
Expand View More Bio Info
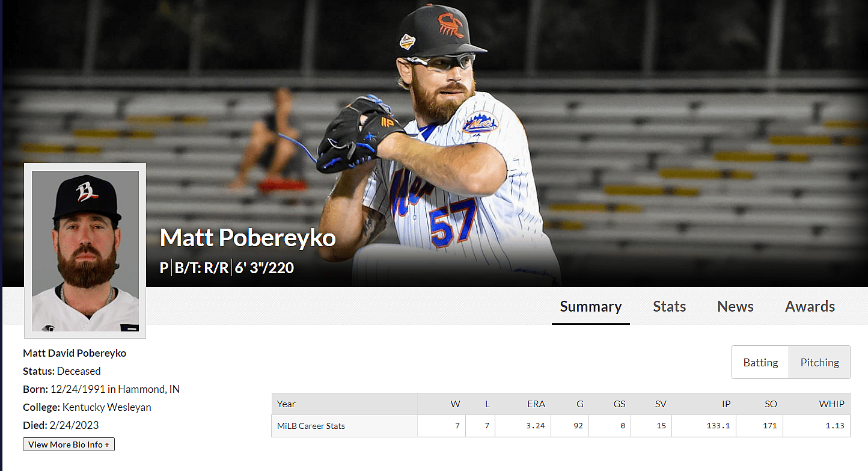(69, 445)
